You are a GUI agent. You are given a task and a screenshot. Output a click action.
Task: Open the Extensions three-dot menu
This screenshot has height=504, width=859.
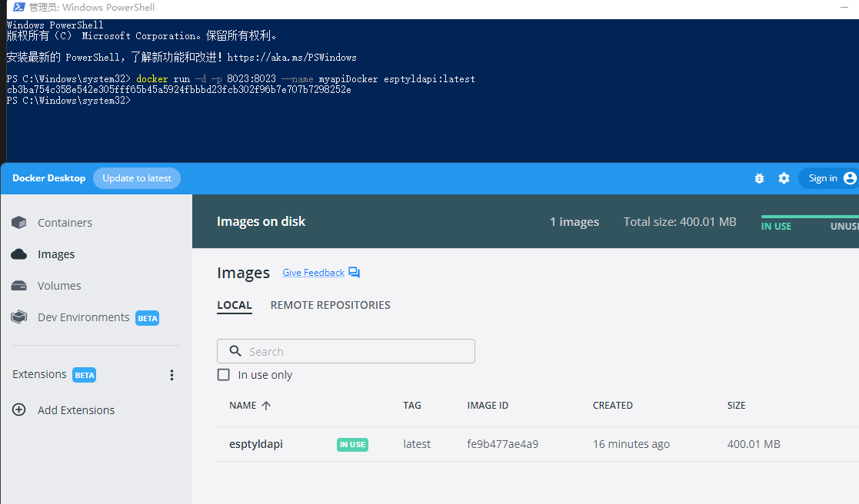171,375
